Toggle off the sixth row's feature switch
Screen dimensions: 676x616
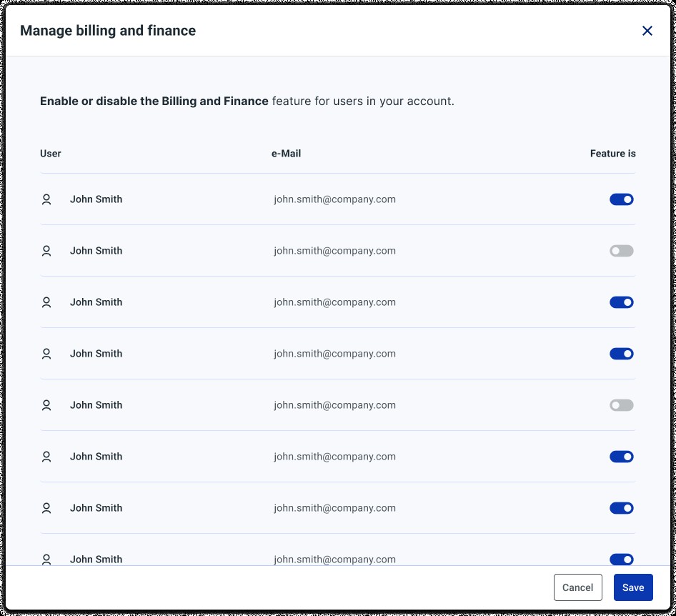[x=621, y=457]
